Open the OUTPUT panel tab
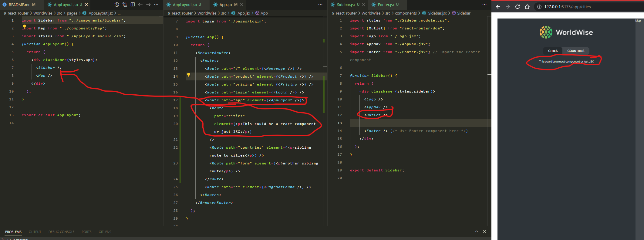 (35, 232)
